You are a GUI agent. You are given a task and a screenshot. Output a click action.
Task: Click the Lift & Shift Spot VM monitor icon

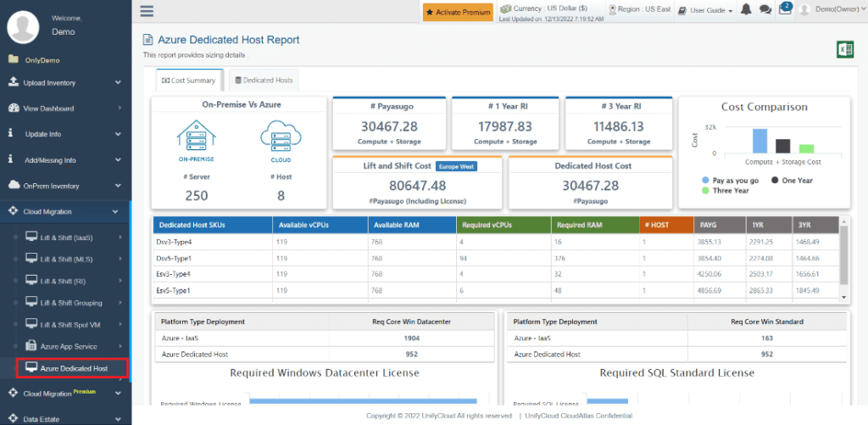(x=31, y=324)
